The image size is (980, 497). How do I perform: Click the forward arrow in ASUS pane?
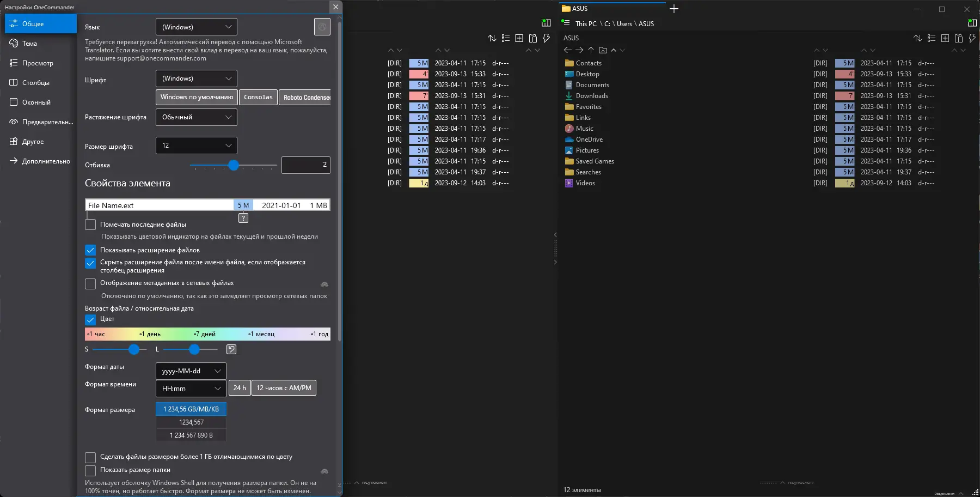click(x=579, y=50)
